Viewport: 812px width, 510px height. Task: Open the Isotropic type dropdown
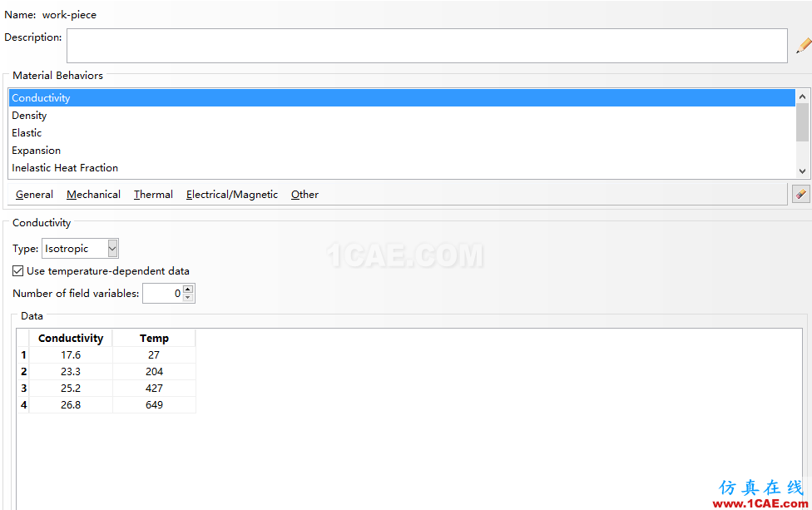pyautogui.click(x=112, y=249)
